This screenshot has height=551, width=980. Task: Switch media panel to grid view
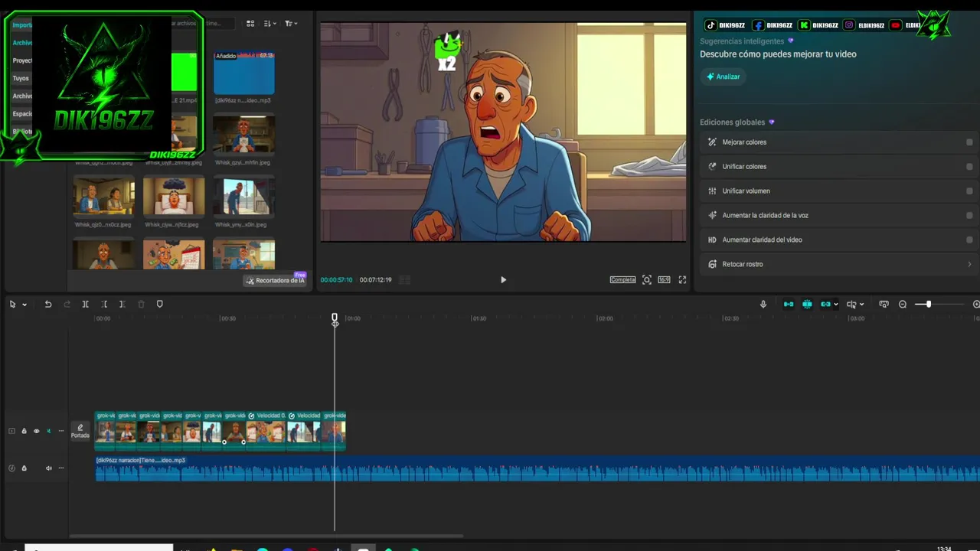250,24
